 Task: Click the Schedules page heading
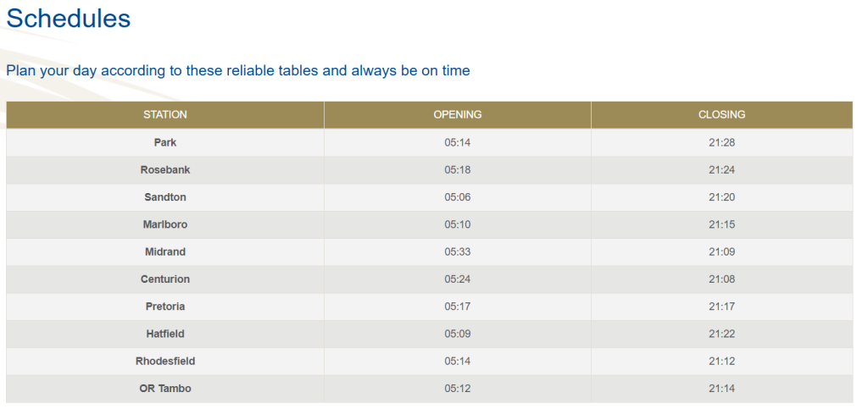69,19
